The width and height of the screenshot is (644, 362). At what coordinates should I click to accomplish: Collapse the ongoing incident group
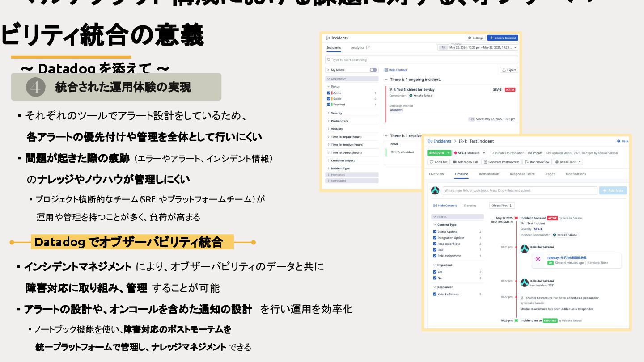coord(386,80)
